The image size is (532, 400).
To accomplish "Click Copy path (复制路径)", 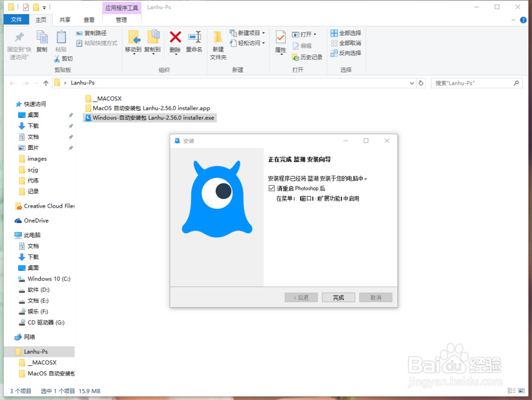I will (x=92, y=33).
